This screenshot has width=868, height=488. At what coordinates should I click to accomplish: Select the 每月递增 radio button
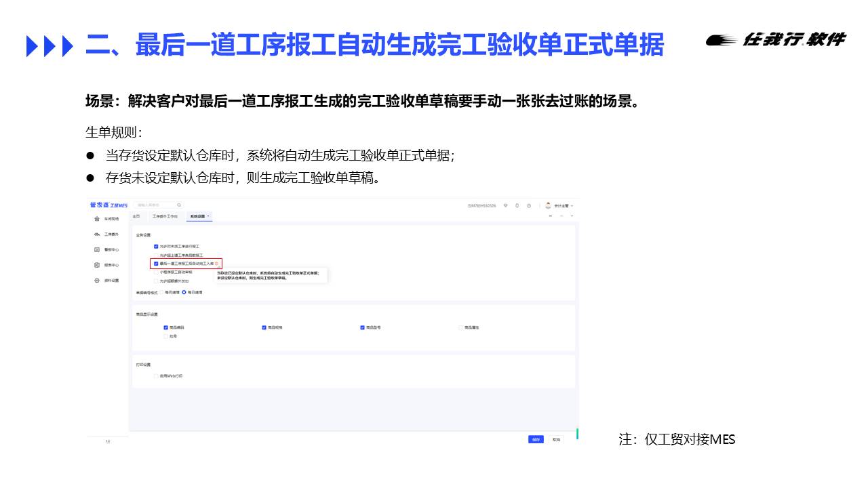click(161, 292)
